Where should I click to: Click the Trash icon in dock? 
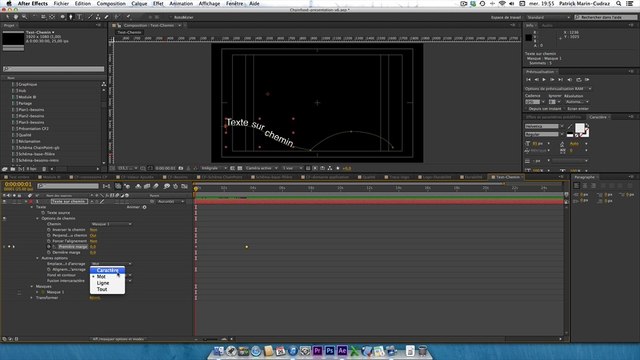pyautogui.click(x=422, y=351)
